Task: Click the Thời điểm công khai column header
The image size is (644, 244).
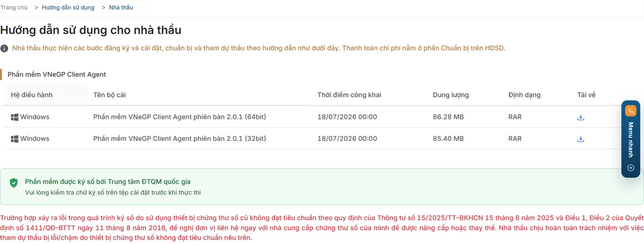Action: pos(349,95)
